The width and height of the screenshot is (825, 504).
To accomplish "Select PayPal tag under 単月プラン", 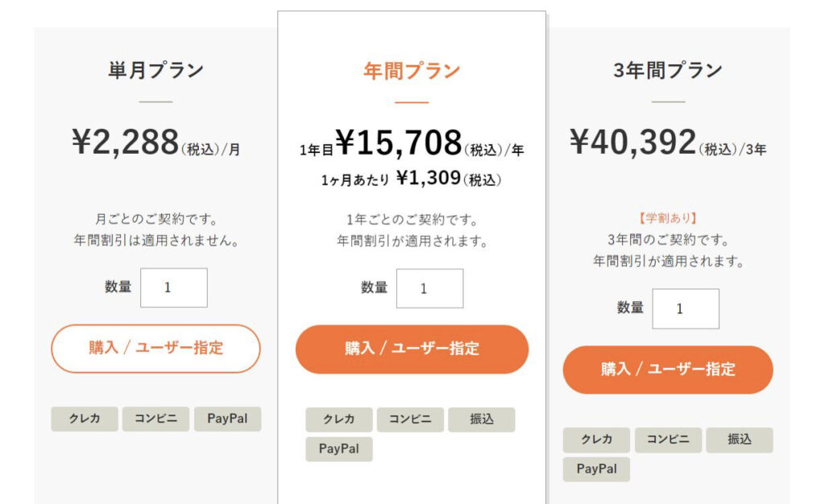I will coord(227,419).
